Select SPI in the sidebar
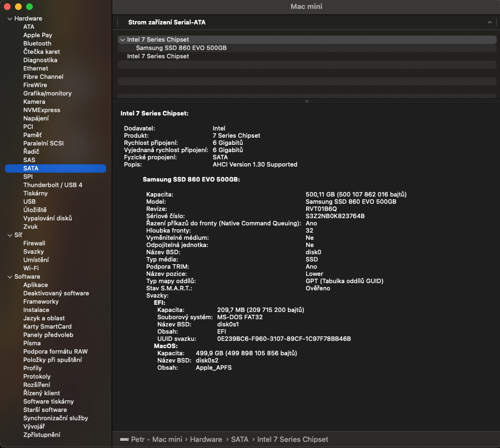Viewport: 500px width, 448px height. (x=28, y=177)
